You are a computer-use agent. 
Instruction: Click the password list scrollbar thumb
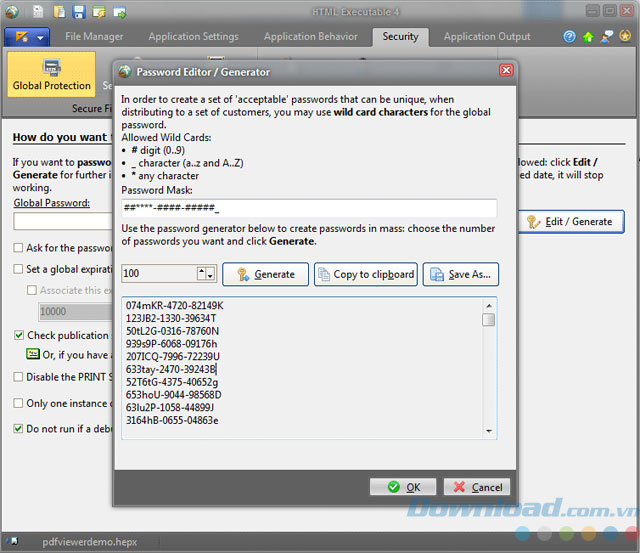[489, 320]
